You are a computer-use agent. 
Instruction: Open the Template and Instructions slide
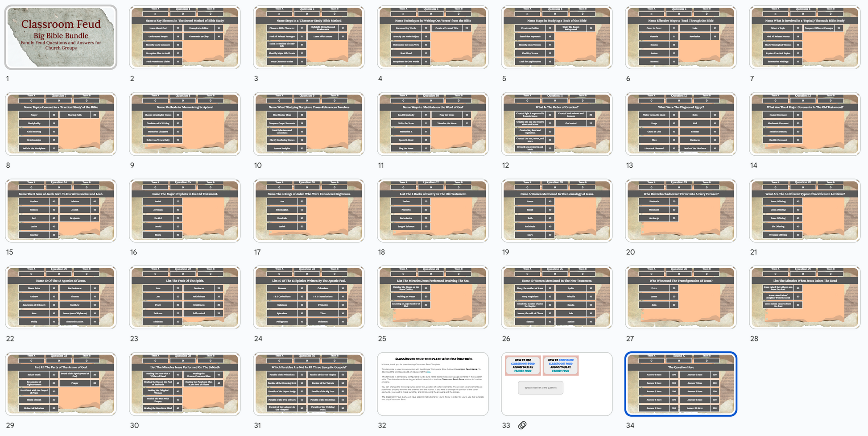433,384
